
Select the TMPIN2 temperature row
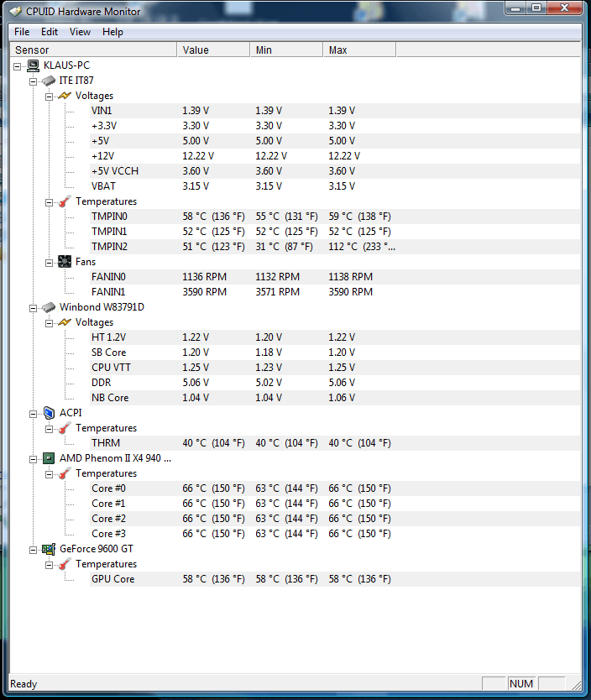click(x=335, y=247)
